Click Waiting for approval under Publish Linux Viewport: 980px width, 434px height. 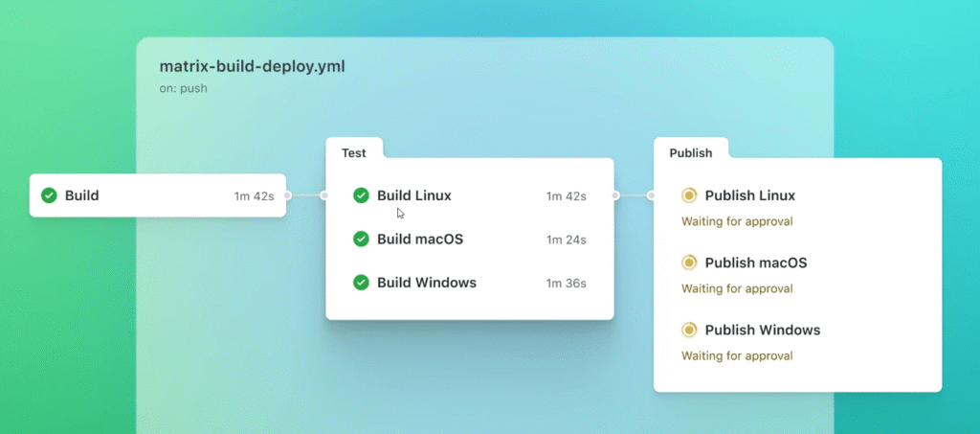coord(737,221)
